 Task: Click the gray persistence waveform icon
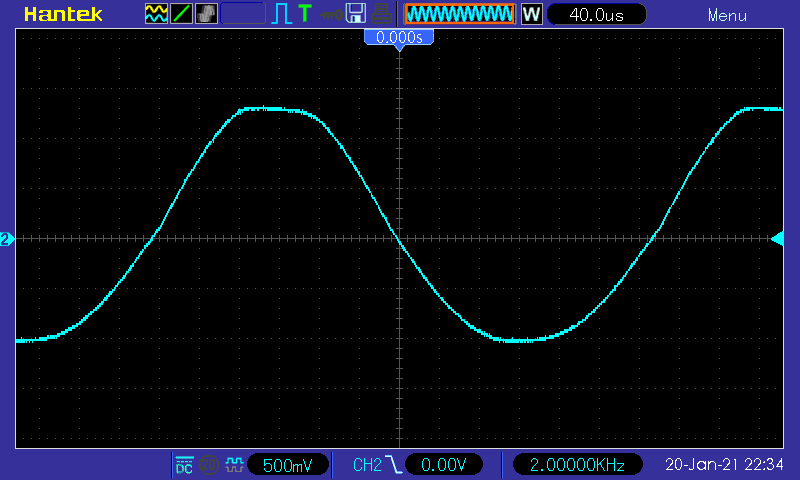(206, 14)
